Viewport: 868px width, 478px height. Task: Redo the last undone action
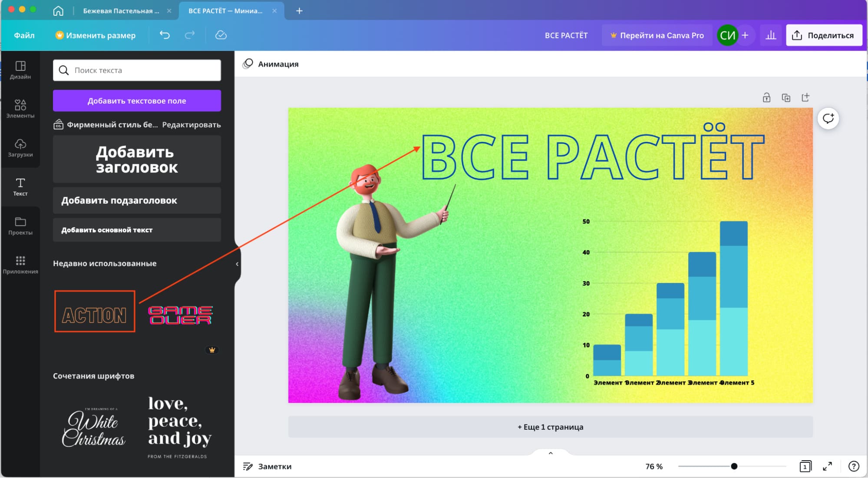click(190, 35)
